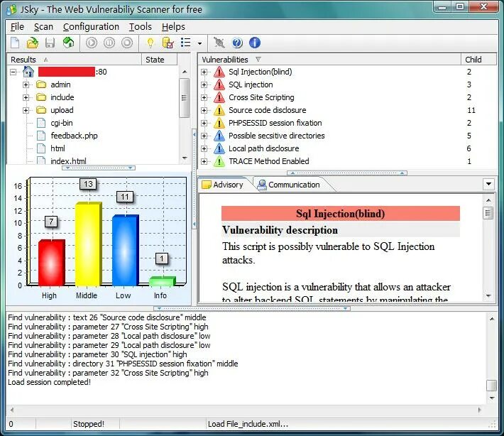
Task: Click the 'Stopped!' status bar entry
Action: pos(89,424)
